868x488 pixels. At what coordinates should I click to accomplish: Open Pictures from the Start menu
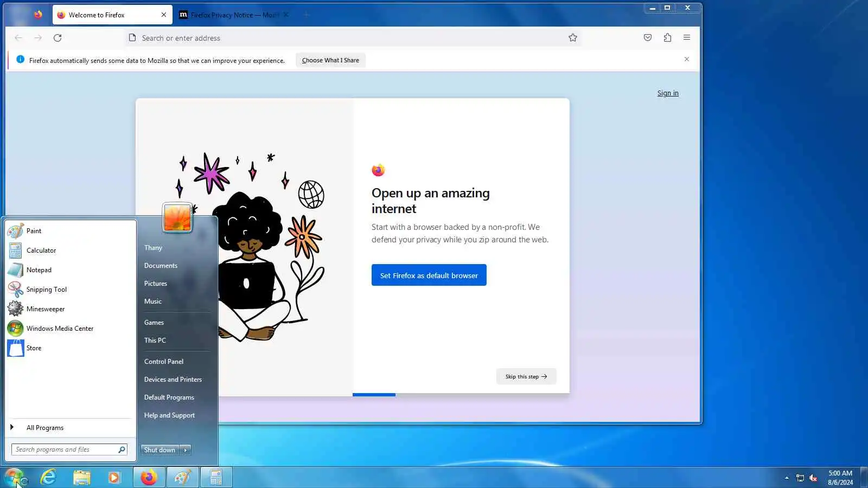point(156,284)
